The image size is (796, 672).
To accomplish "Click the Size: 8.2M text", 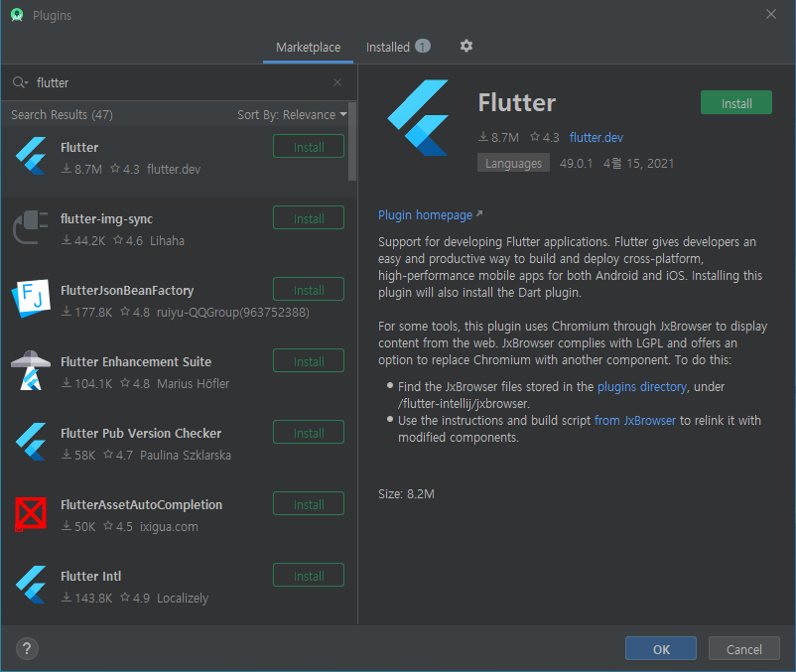I will pyautogui.click(x=406, y=494).
